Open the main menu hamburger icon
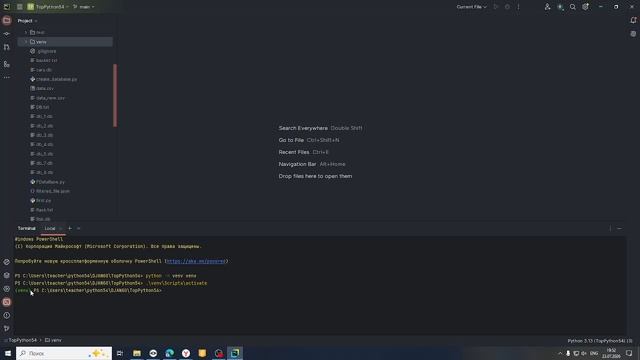The image size is (640, 360). coord(19,7)
